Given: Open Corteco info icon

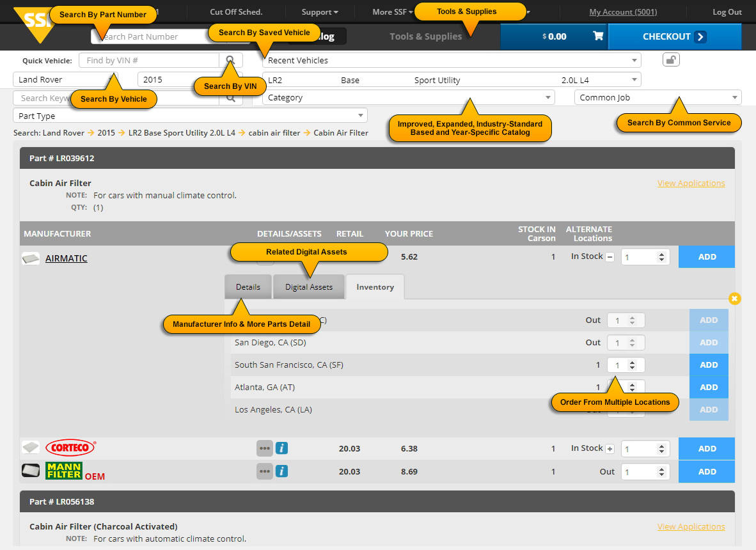Looking at the screenshot, I should tap(281, 448).
